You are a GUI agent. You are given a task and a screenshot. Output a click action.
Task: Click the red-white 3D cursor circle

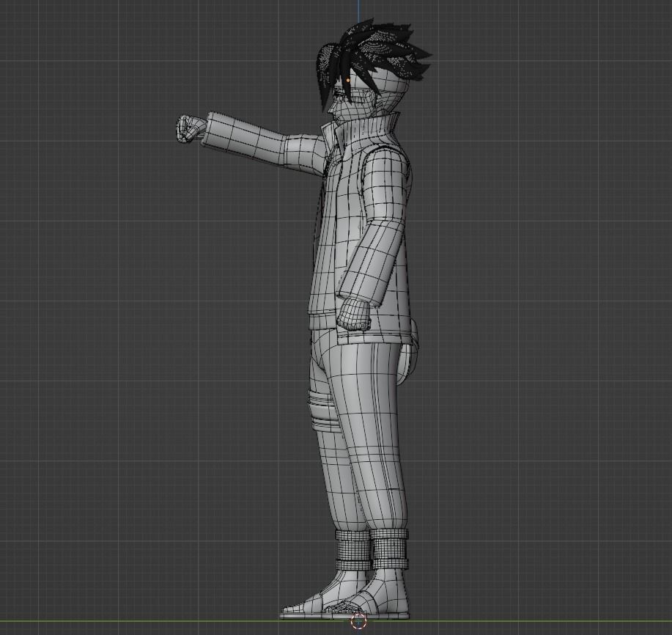click(x=358, y=620)
